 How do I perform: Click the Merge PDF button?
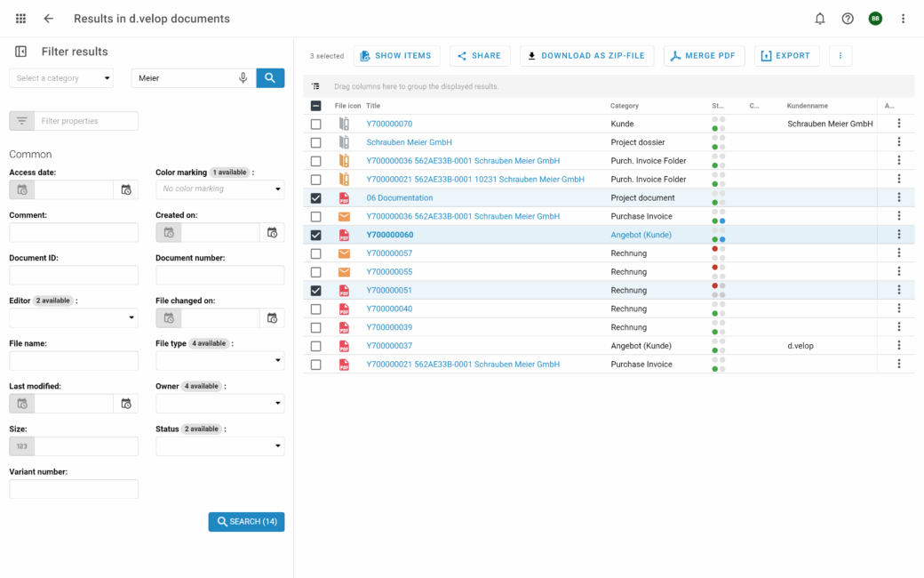tap(703, 56)
